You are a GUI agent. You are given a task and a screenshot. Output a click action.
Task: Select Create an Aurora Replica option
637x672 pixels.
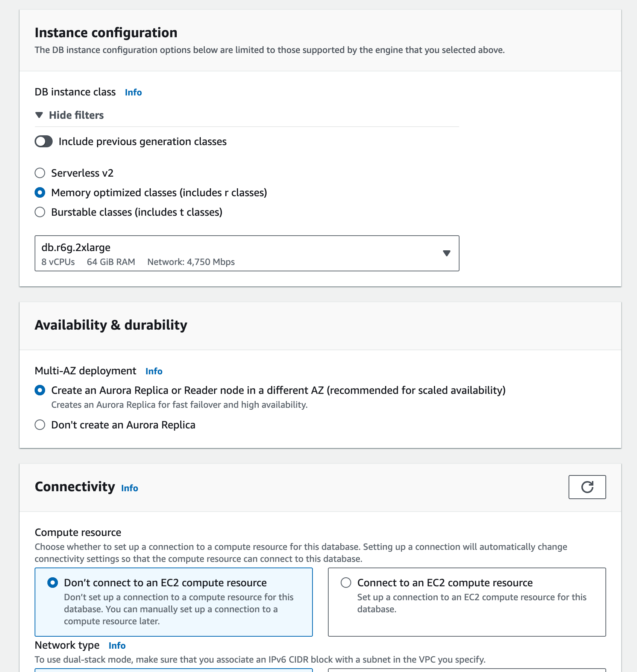point(40,390)
